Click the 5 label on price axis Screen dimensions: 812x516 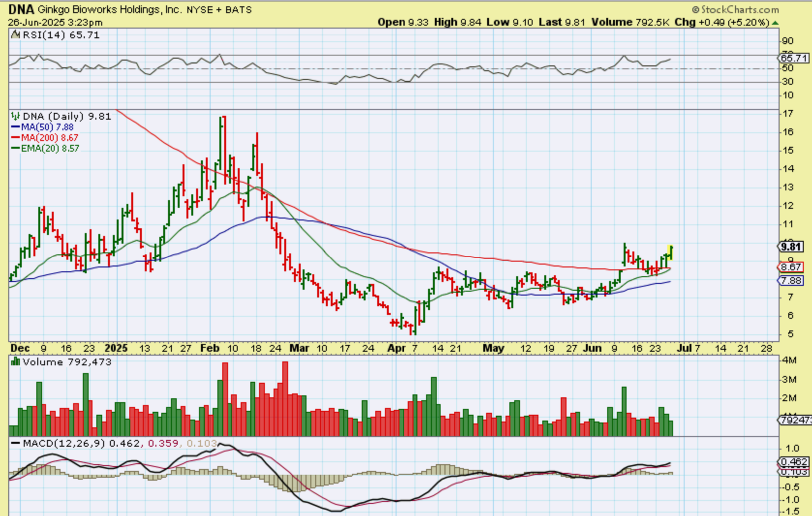[790, 334]
